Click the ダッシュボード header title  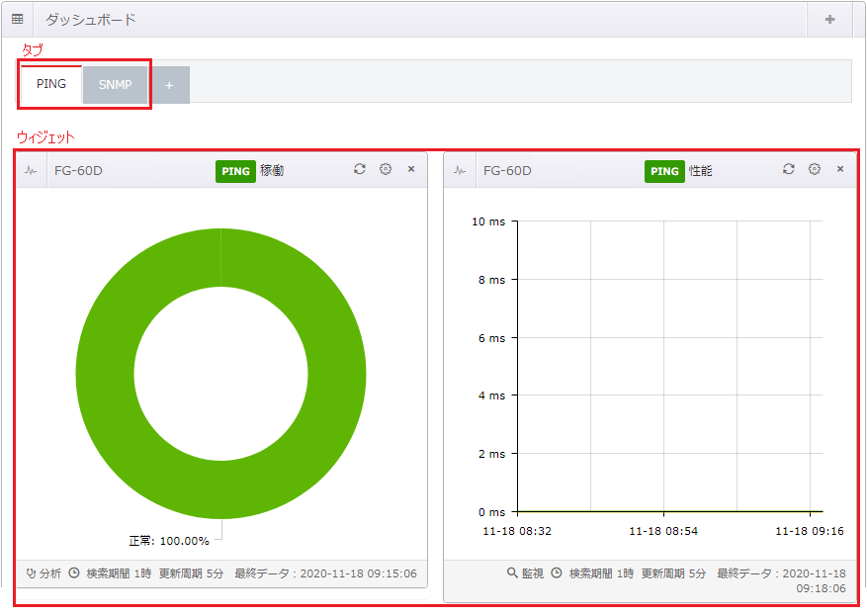91,20
